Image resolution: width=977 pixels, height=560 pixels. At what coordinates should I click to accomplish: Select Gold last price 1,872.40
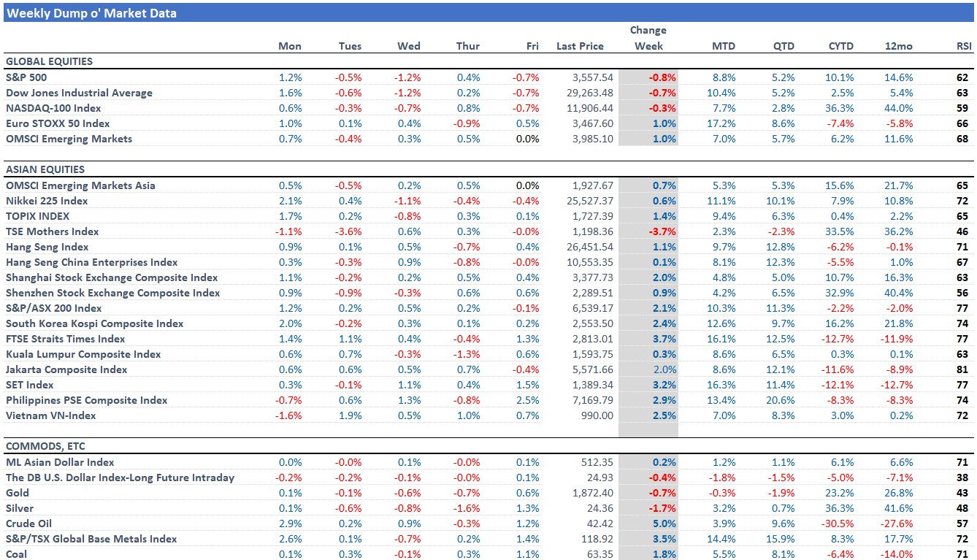[x=593, y=493]
